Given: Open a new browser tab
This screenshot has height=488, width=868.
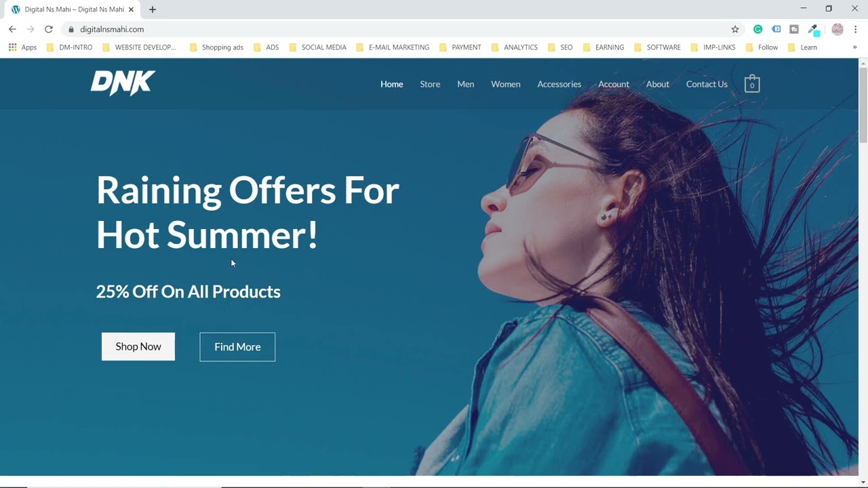Looking at the screenshot, I should coord(153,9).
